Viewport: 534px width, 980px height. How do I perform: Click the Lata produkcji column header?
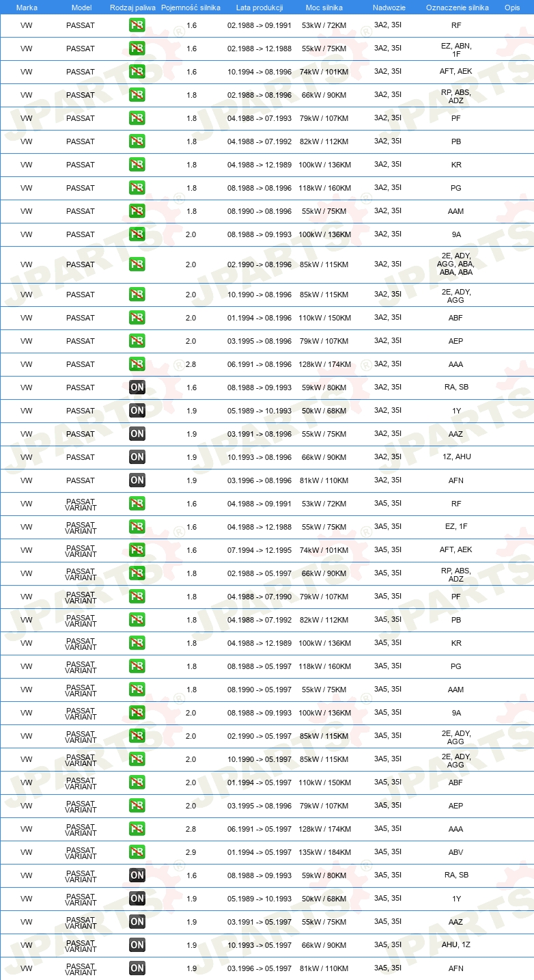[259, 8]
